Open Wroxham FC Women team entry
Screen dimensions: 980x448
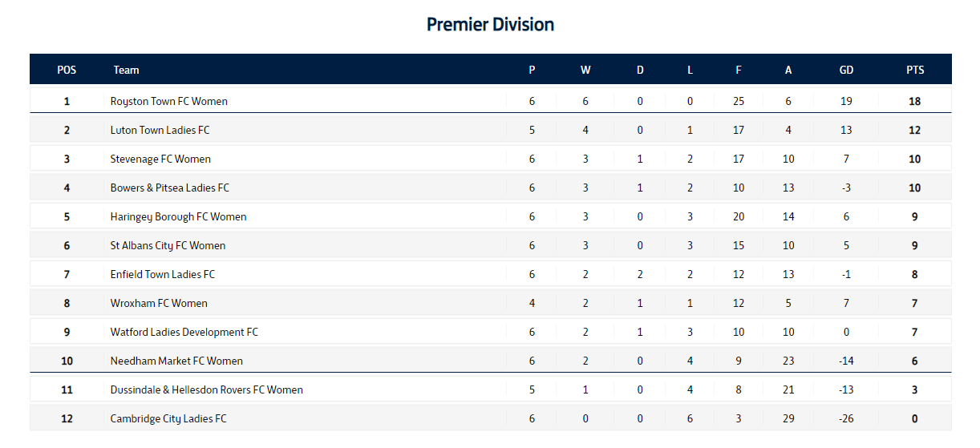[159, 304]
